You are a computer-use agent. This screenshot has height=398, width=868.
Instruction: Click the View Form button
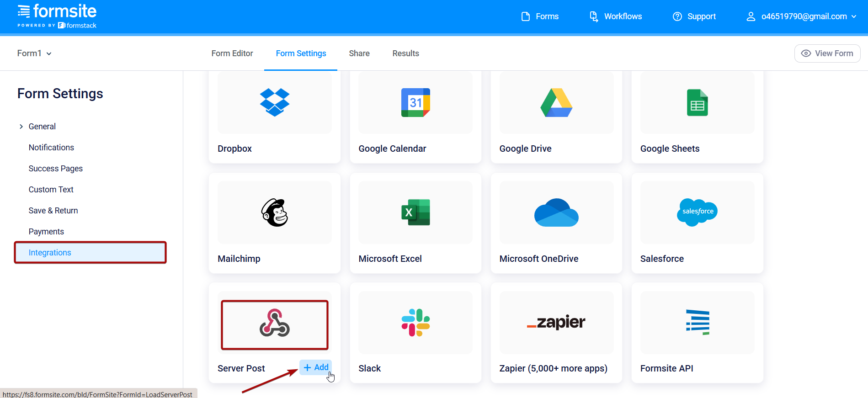[827, 53]
